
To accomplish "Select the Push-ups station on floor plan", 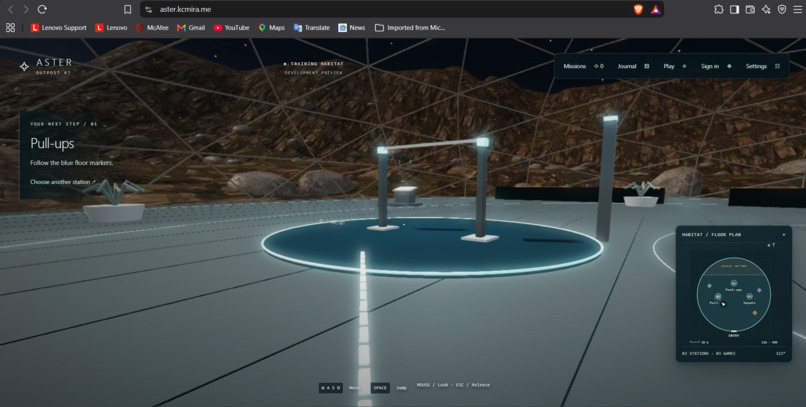I will pos(734,284).
